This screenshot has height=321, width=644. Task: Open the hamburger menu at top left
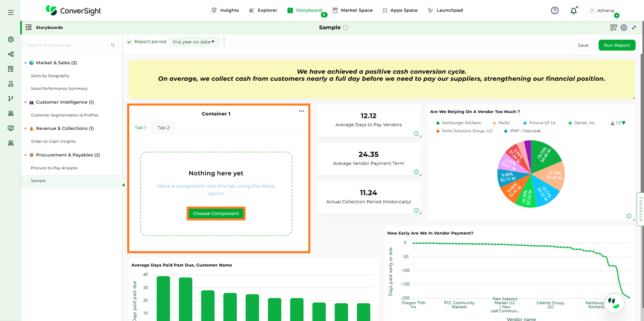(11, 13)
